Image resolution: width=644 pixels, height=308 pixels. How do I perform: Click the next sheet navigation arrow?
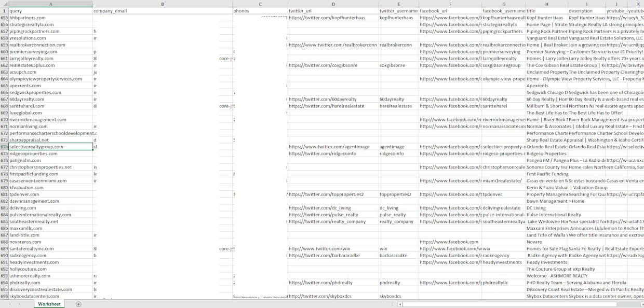pyautogui.click(x=19, y=304)
